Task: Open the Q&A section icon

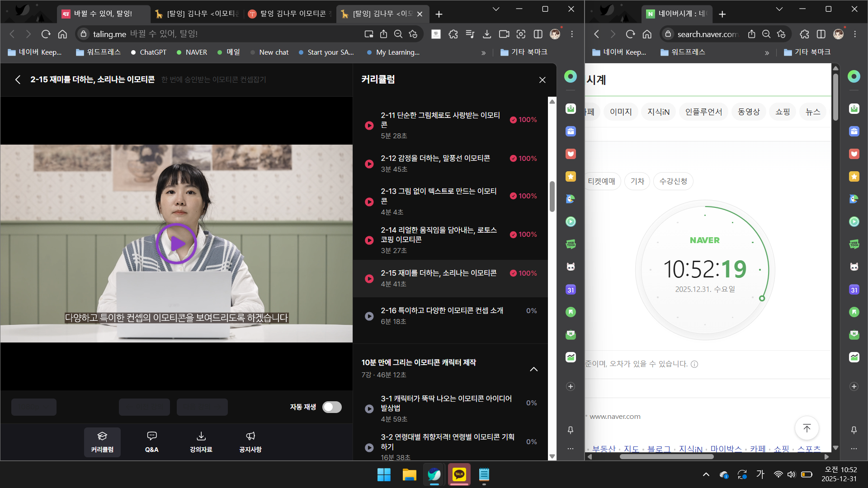Action: coord(152,441)
